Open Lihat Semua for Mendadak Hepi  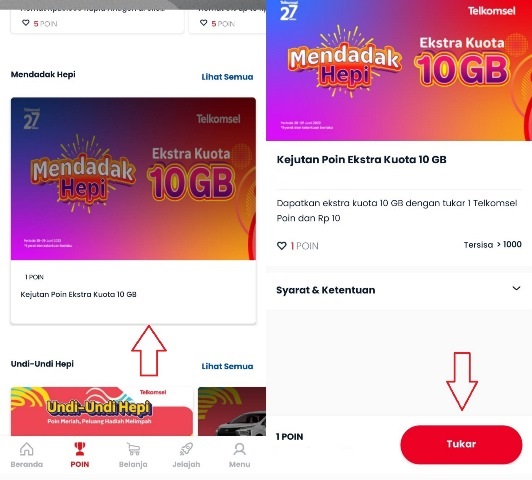point(227,77)
